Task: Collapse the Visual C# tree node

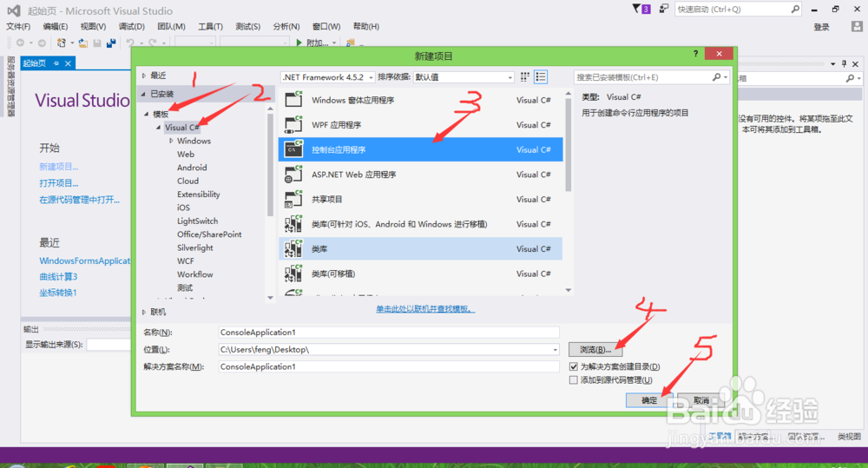Action: tap(158, 128)
